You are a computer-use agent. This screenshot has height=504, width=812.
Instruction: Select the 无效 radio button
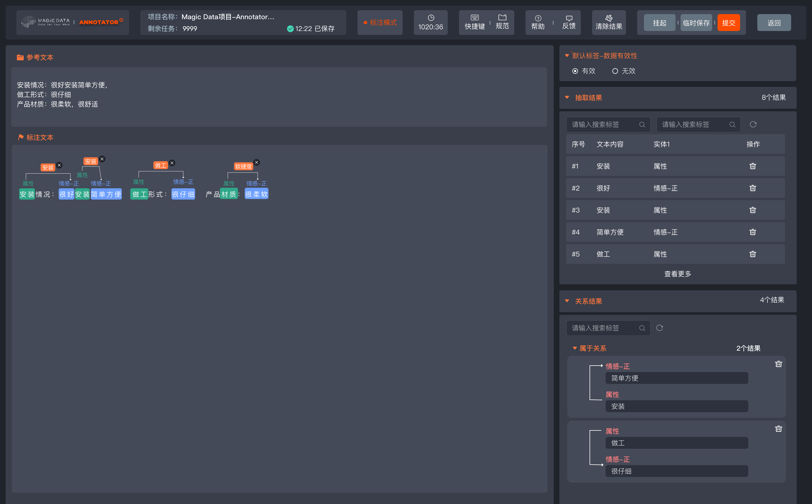point(615,71)
